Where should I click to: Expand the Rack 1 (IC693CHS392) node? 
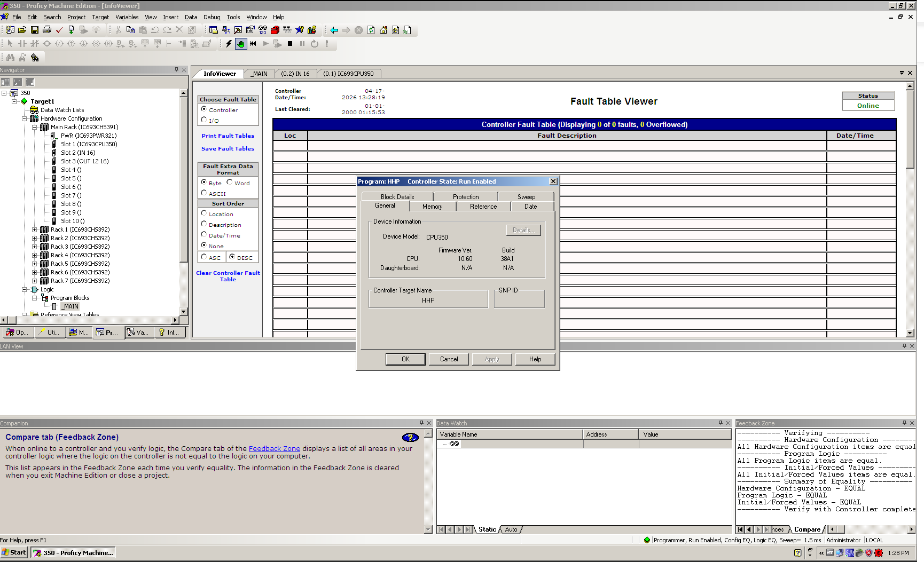pos(34,229)
